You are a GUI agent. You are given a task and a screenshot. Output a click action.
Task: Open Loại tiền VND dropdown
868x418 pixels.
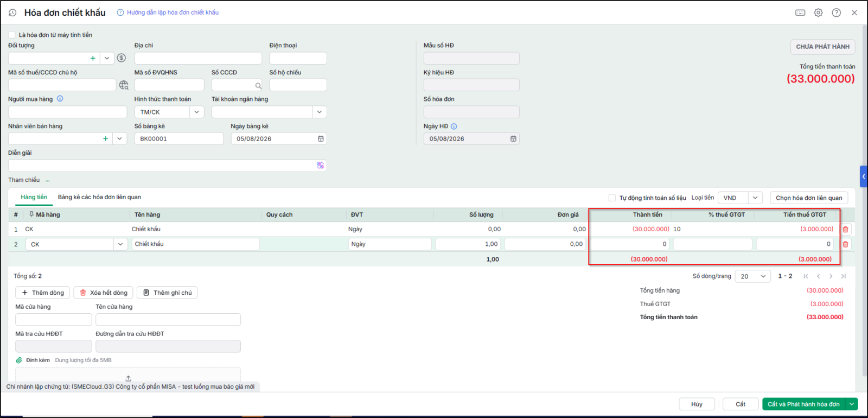[755, 198]
